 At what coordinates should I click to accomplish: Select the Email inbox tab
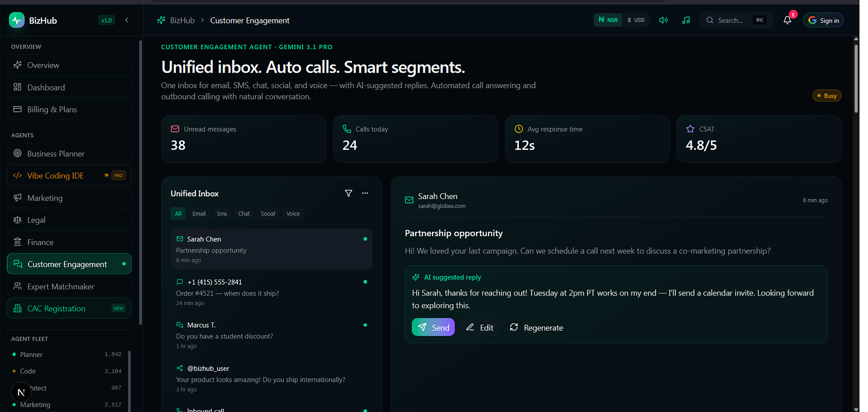pyautogui.click(x=199, y=214)
